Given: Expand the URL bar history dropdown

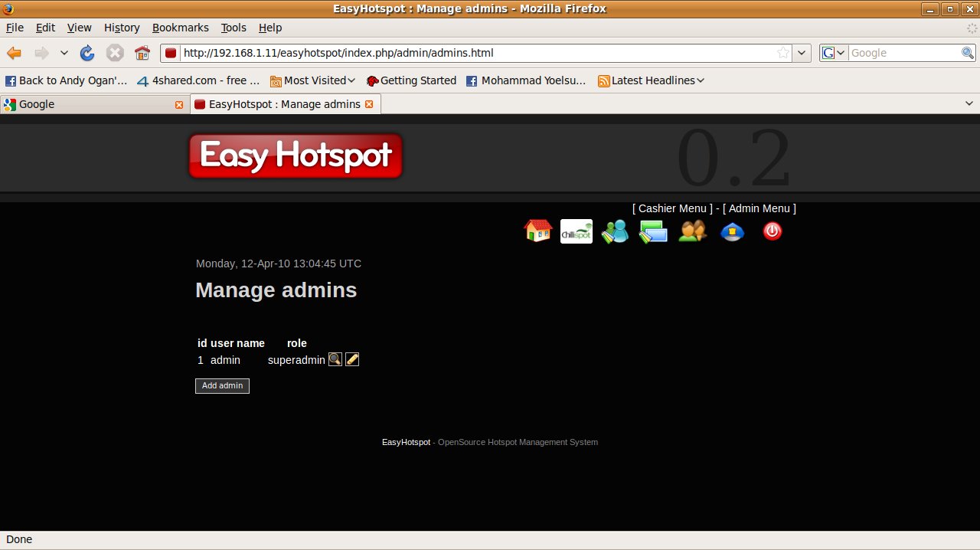Looking at the screenshot, I should click(x=802, y=53).
